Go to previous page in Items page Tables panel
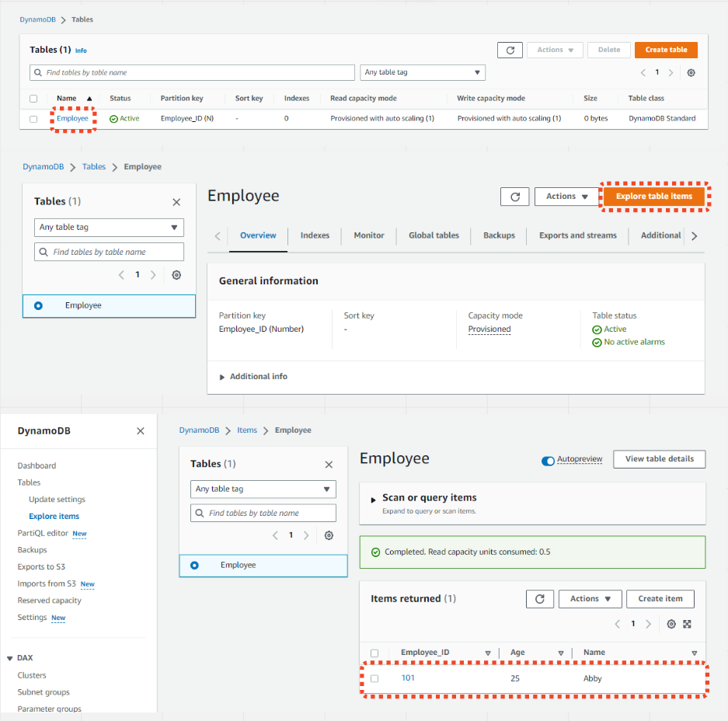Image resolution: width=728 pixels, height=721 pixels. 275,535
